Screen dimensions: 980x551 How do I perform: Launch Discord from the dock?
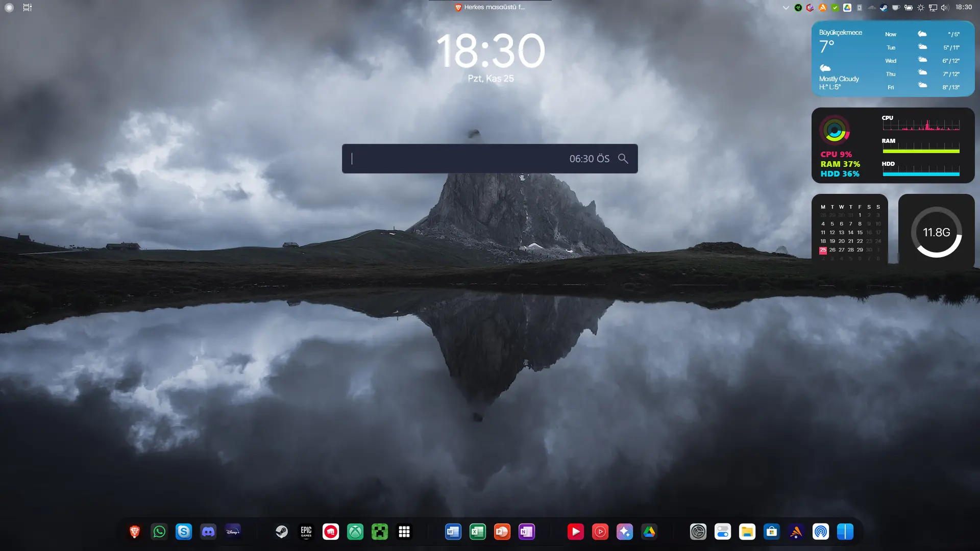(208, 532)
